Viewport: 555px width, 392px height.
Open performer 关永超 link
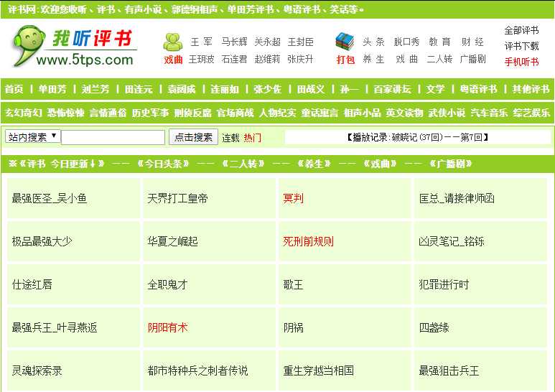(268, 42)
